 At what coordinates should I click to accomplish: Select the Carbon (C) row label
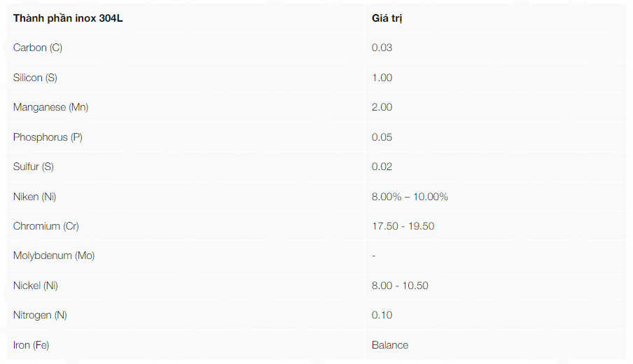38,48
